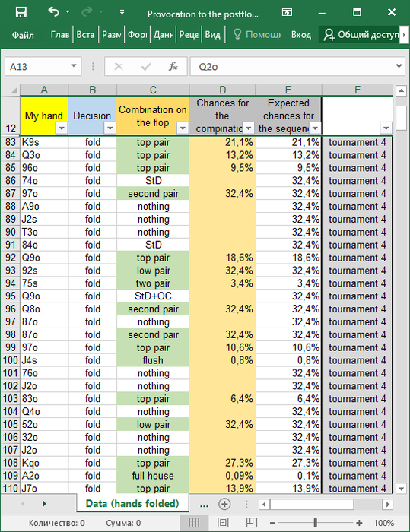
Task: Click previous sheet navigation arrow
Action: [23, 503]
